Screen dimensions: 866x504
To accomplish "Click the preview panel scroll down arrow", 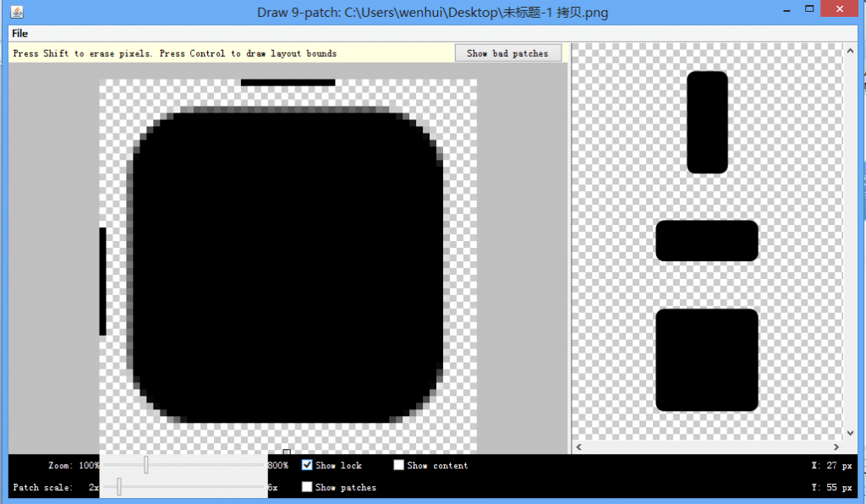I will click(850, 433).
